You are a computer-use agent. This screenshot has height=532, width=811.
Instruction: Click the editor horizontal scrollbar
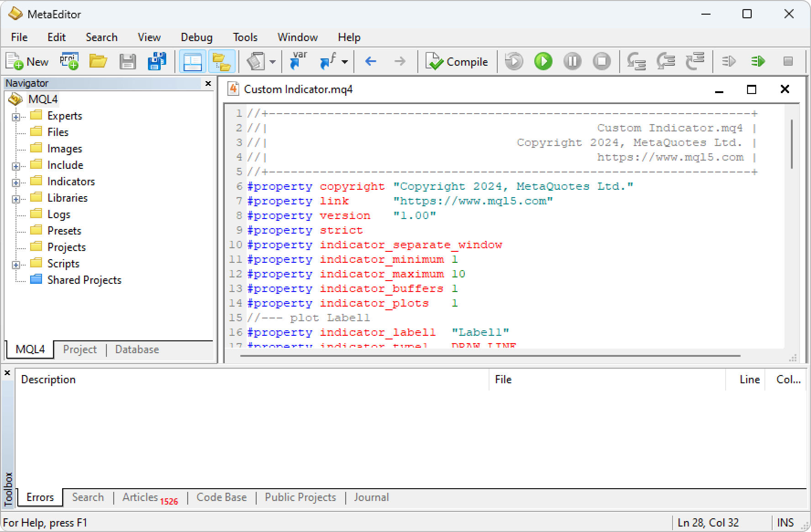pyautogui.click(x=490, y=355)
